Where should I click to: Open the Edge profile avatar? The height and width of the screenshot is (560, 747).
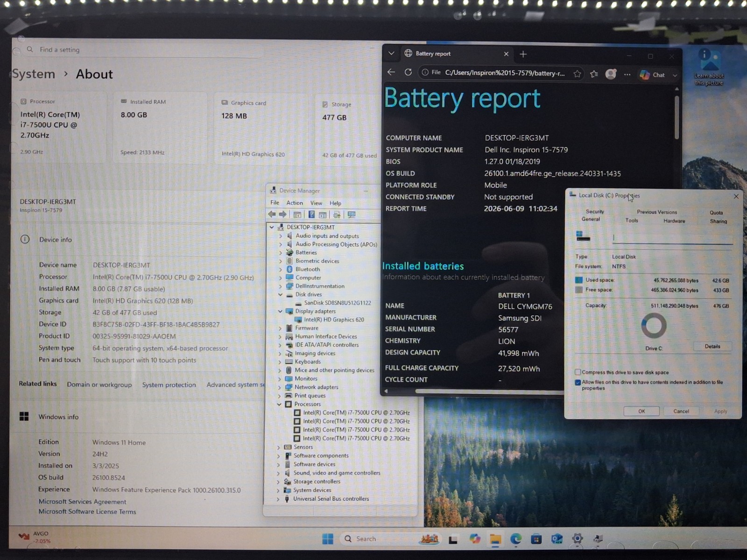(611, 74)
